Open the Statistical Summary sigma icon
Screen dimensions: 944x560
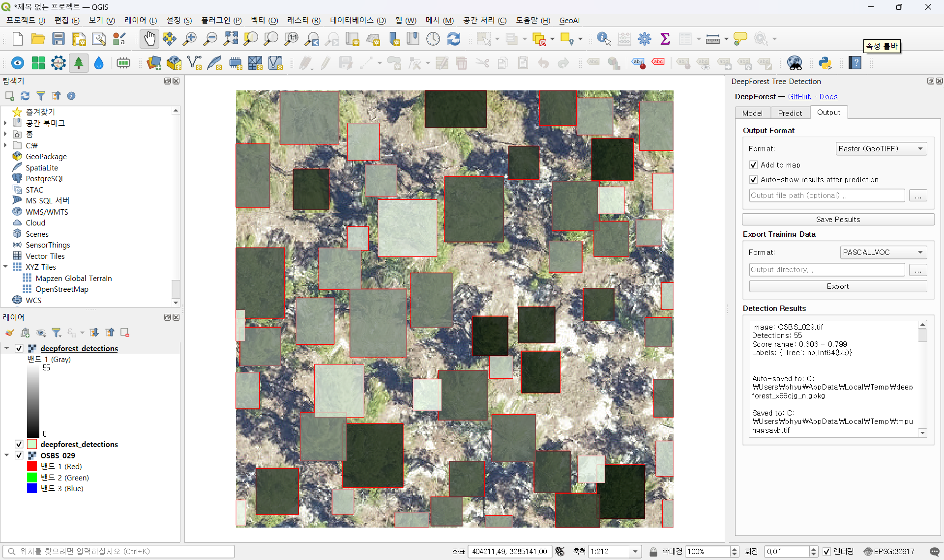click(x=665, y=39)
